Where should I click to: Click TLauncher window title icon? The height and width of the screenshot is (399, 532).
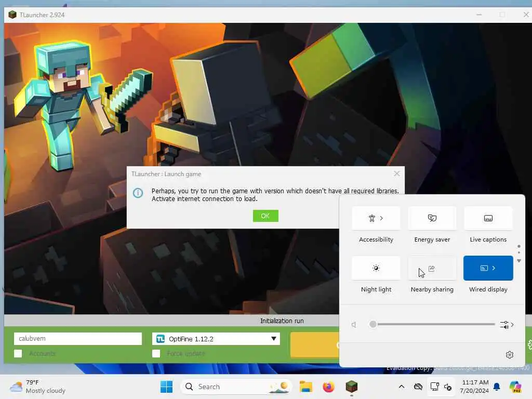click(x=12, y=15)
